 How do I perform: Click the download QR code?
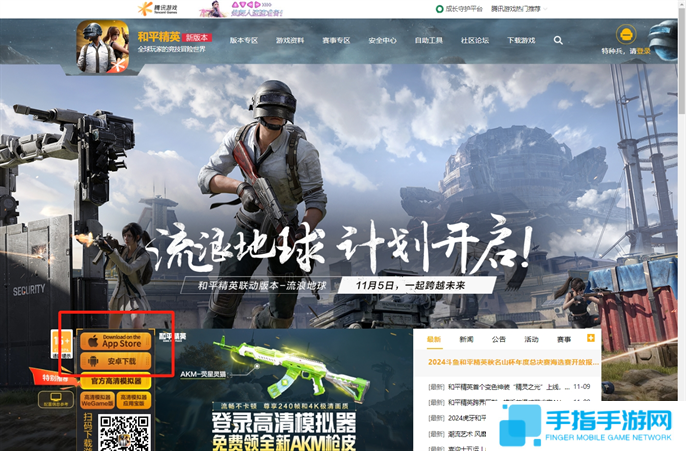coord(124,433)
